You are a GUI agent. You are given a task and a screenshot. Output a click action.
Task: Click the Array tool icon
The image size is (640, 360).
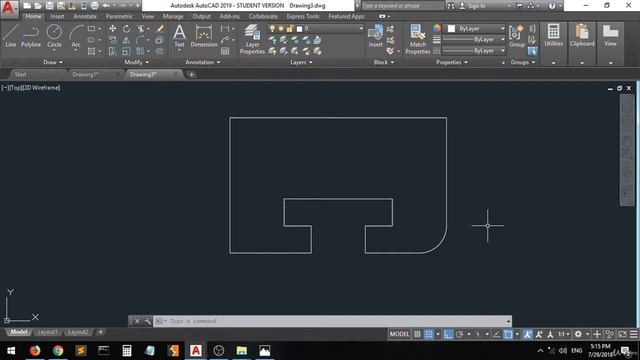pyautogui.click(x=140, y=51)
